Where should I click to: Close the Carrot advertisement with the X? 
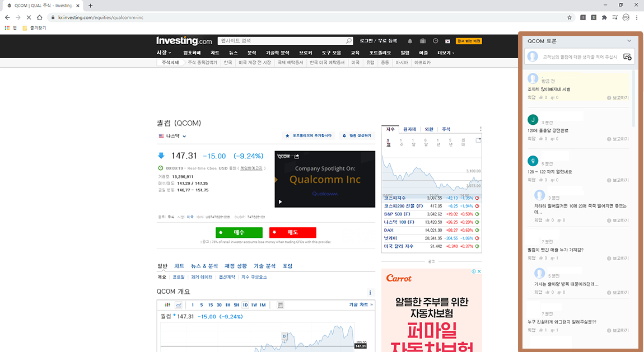tap(479, 271)
